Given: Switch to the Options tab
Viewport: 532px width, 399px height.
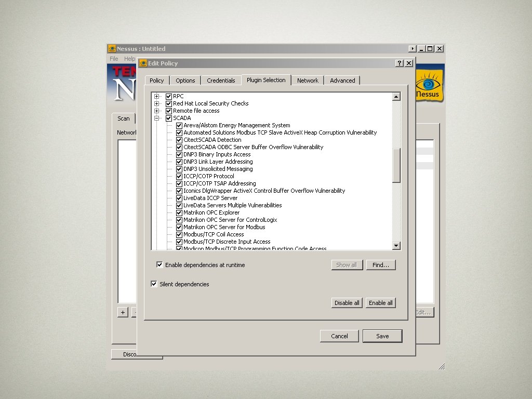Looking at the screenshot, I should (185, 81).
